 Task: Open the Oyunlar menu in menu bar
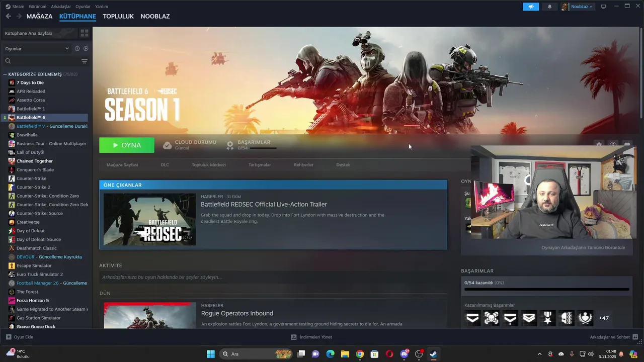pos(83,7)
